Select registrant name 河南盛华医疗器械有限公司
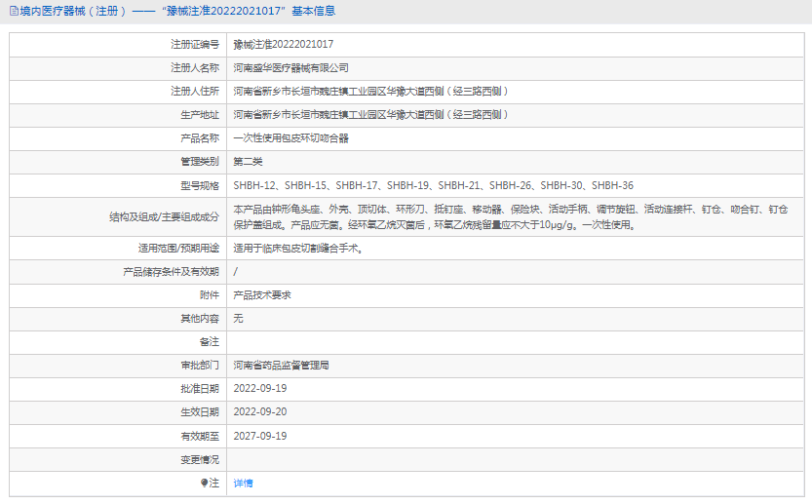The image size is (812, 504). 291,68
